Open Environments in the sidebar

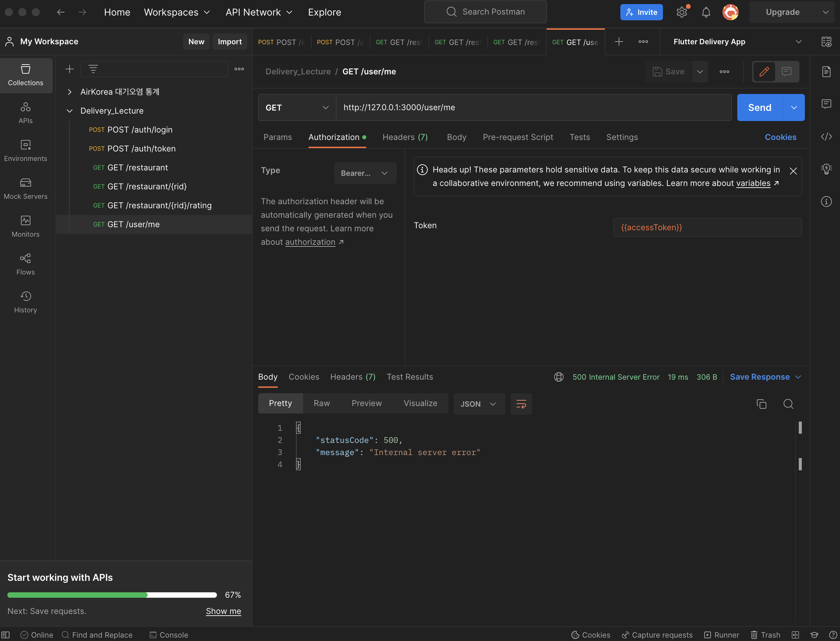click(26, 151)
